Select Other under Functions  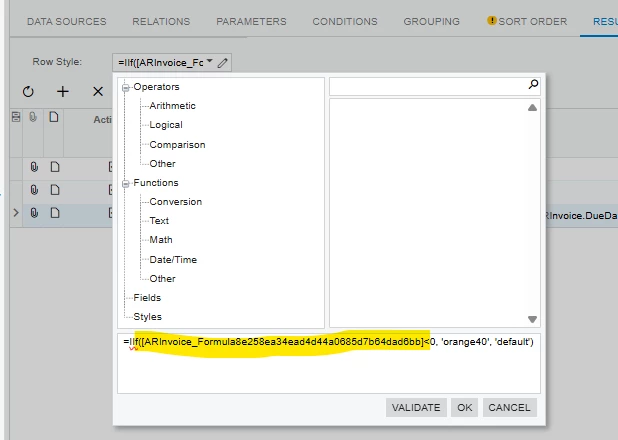pos(162,278)
